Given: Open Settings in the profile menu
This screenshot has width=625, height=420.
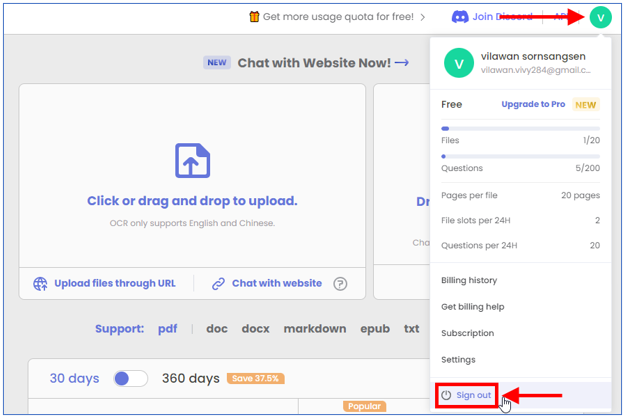Looking at the screenshot, I should coord(458,360).
